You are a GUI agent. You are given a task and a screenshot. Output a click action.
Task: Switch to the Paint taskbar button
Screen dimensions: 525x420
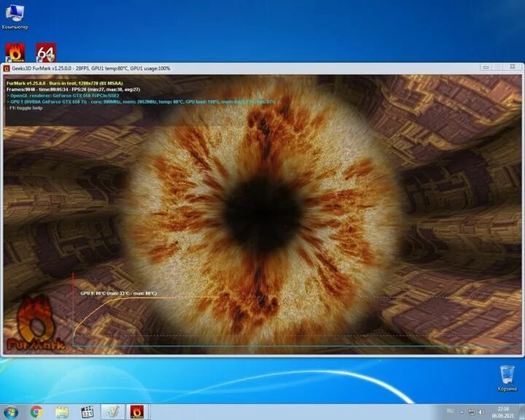click(x=113, y=412)
